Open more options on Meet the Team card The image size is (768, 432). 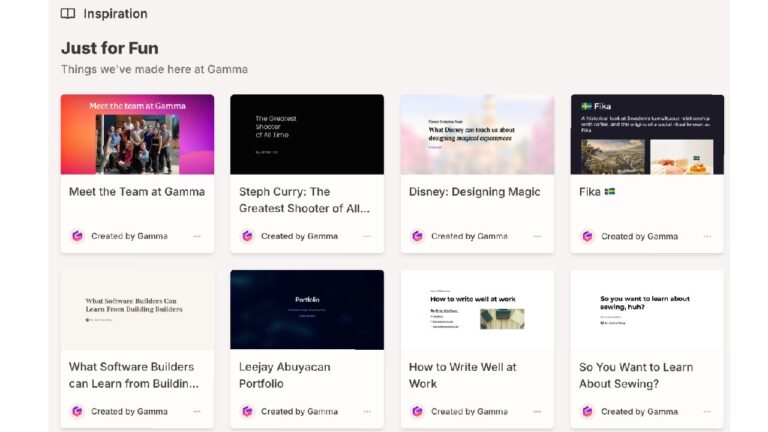point(197,236)
